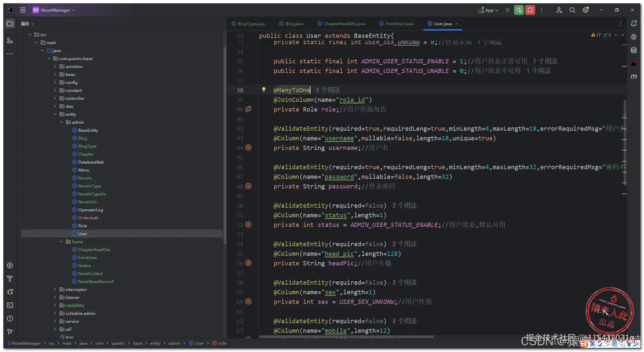The height and width of the screenshot is (352, 644).
Task: Open the Git version control window
Action: 10,332
